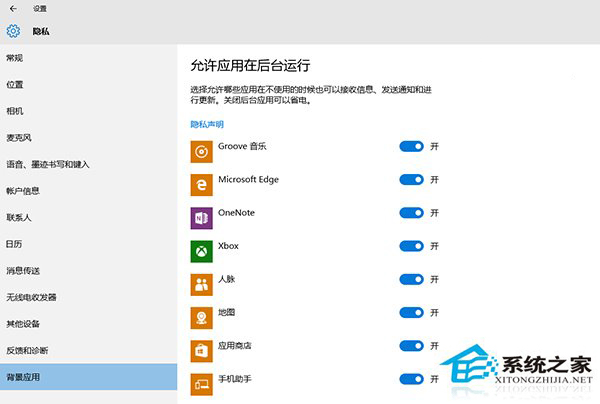Disable OneNote background running
This screenshot has height=404, width=600.
pyautogui.click(x=411, y=213)
